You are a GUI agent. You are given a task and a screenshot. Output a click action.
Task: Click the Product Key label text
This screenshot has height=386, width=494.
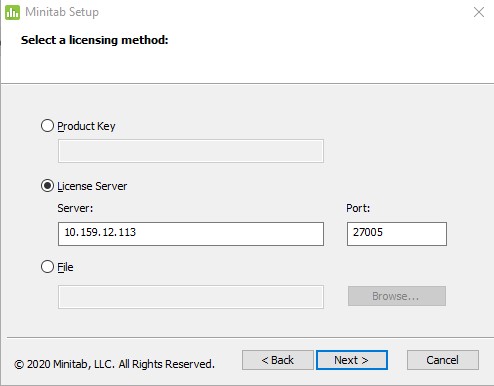pos(86,126)
